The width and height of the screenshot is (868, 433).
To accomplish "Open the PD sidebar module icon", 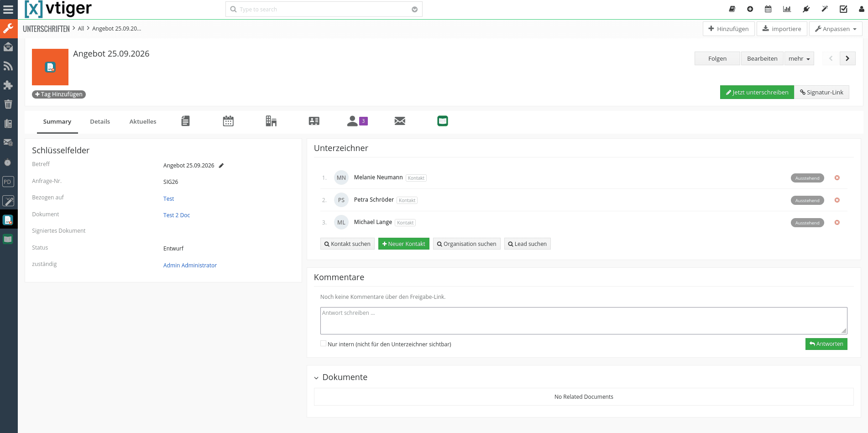I will [x=8, y=182].
